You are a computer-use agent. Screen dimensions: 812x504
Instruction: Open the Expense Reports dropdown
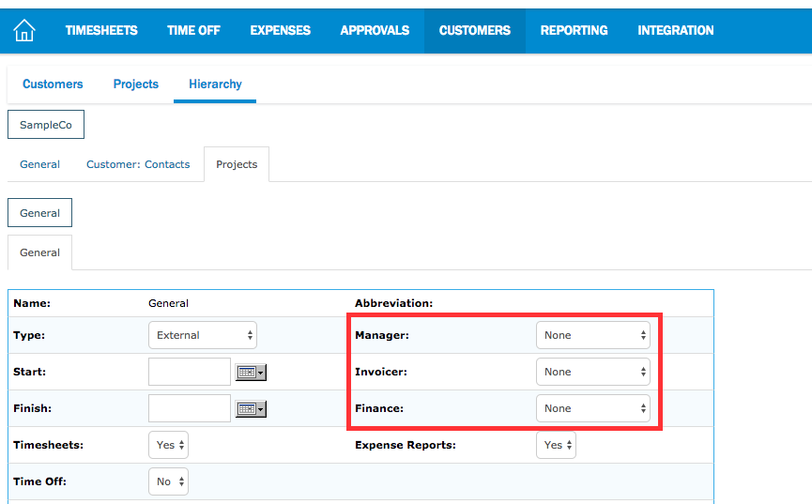(x=556, y=445)
